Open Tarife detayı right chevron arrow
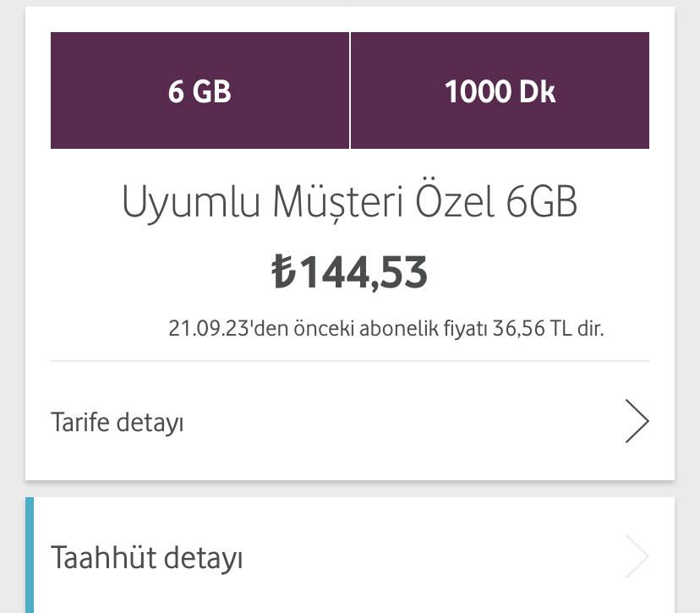 coord(637,421)
